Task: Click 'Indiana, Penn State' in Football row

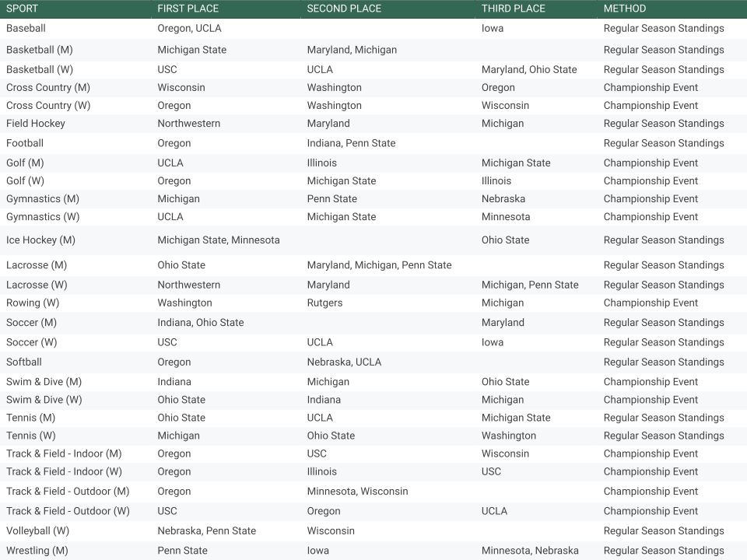Action: pos(351,143)
